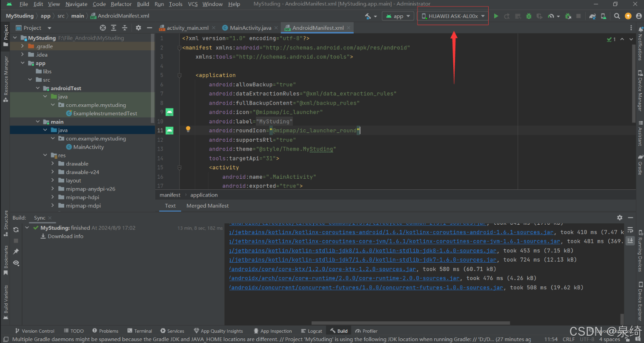Click CRLF line separator in status bar
Image resolution: width=644 pixels, height=343 pixels.
click(569, 339)
